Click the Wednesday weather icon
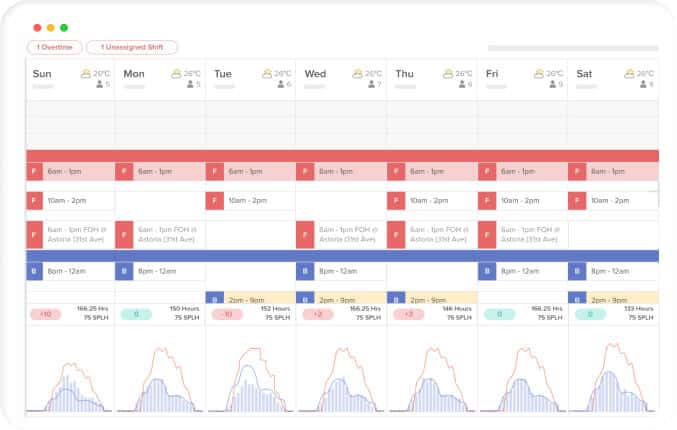 (x=357, y=74)
